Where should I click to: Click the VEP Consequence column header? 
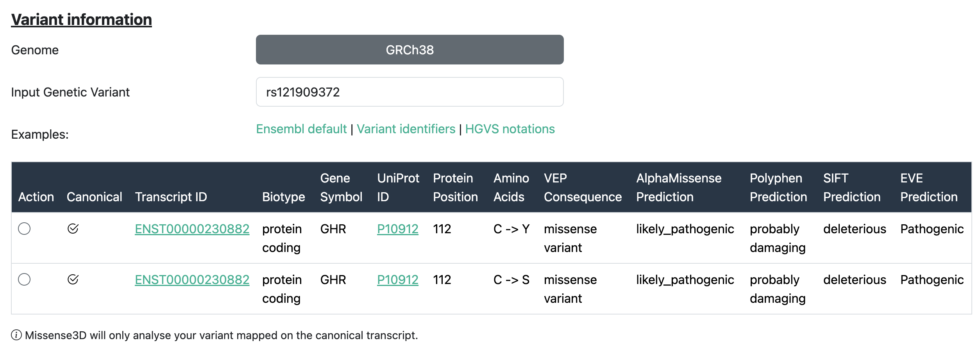583,188
